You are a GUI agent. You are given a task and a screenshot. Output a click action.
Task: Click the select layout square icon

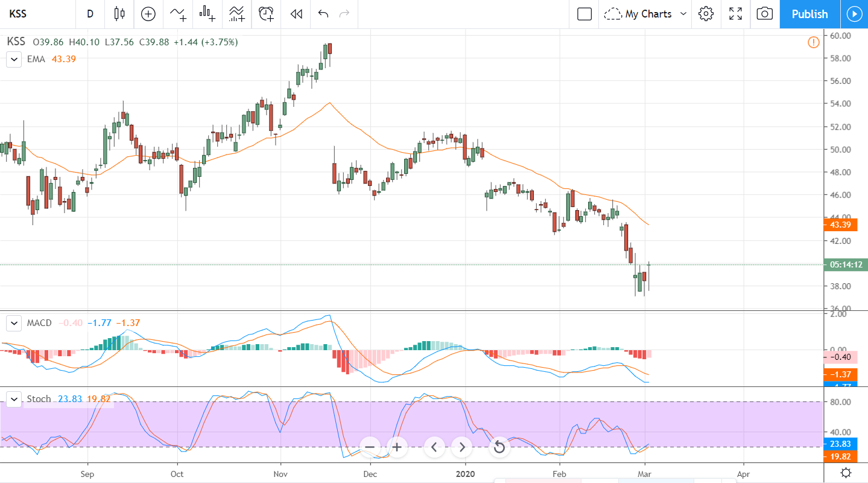point(584,14)
